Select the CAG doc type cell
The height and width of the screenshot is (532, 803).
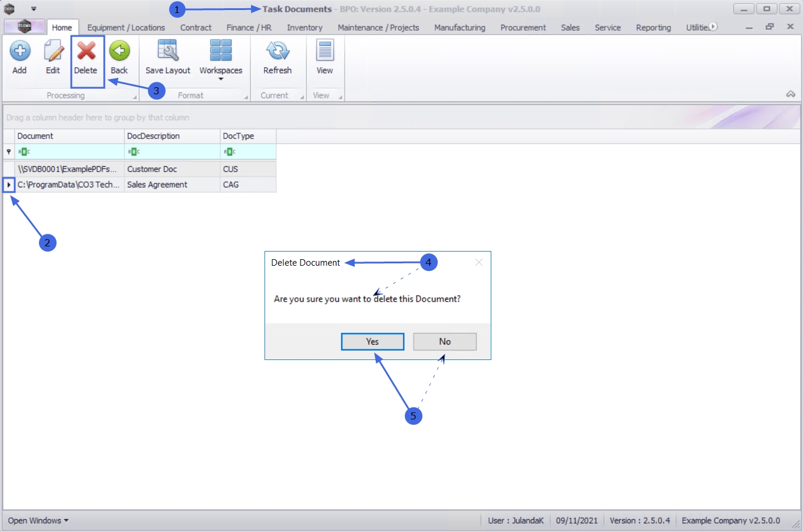pos(248,185)
